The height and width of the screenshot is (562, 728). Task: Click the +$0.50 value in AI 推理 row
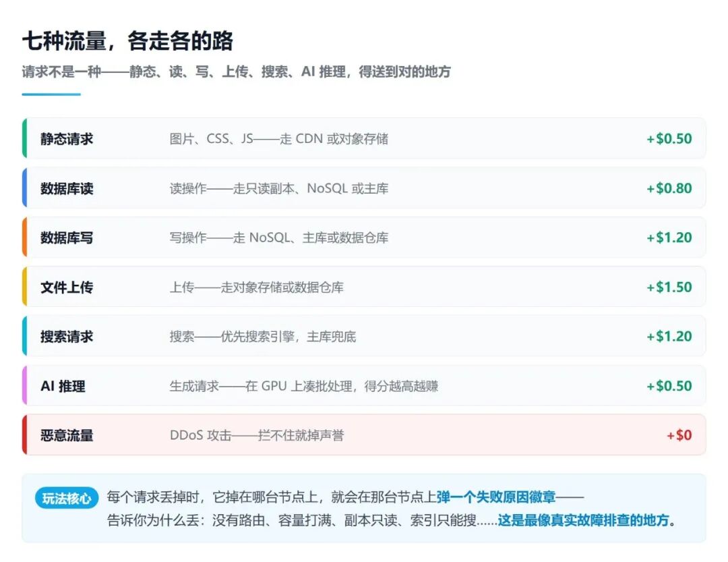point(669,386)
